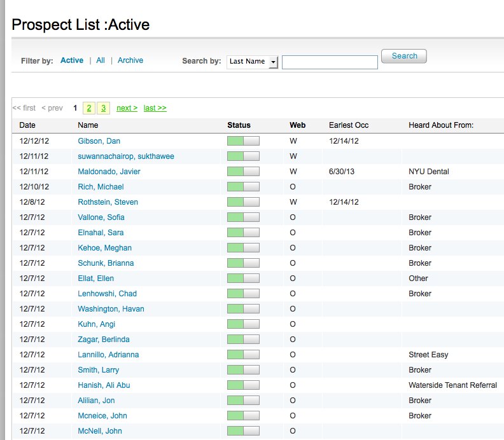The width and height of the screenshot is (504, 440).
Task: Filter prospects by Archive
Action: (130, 60)
